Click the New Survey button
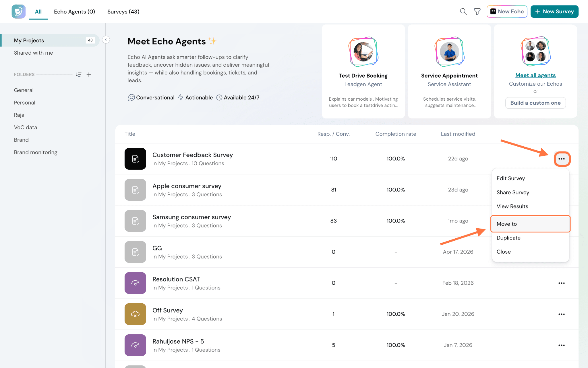The width and height of the screenshot is (588, 368). click(554, 11)
